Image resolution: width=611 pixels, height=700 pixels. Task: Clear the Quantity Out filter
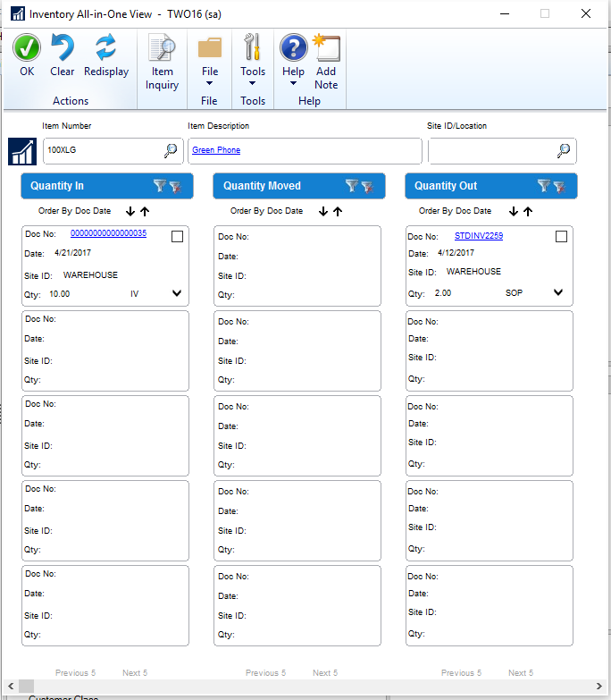click(559, 186)
